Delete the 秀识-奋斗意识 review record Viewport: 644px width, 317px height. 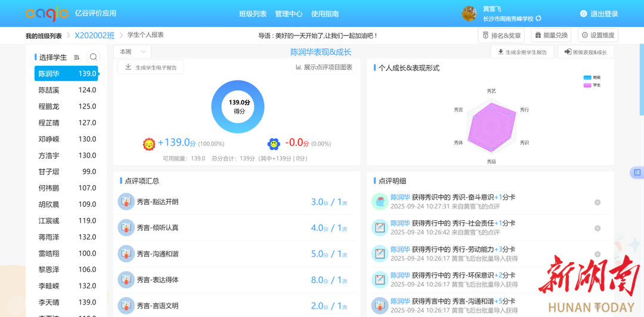coord(597,202)
